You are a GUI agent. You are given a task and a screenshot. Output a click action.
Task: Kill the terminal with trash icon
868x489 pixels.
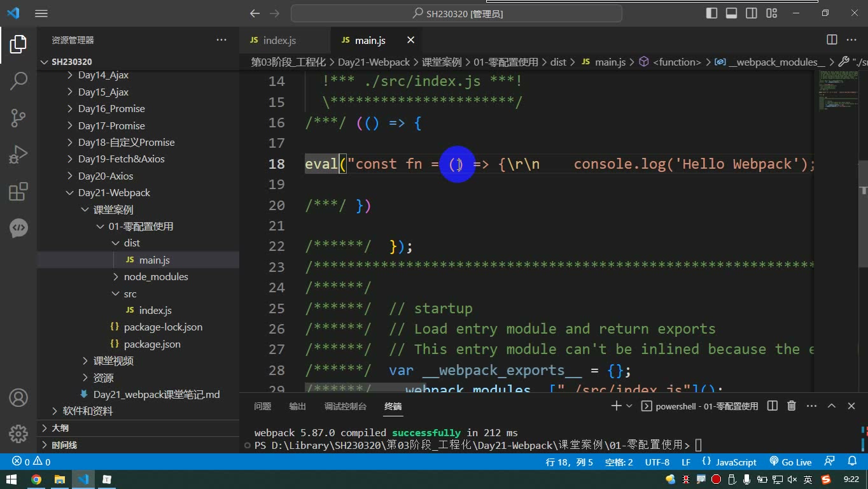[792, 406]
